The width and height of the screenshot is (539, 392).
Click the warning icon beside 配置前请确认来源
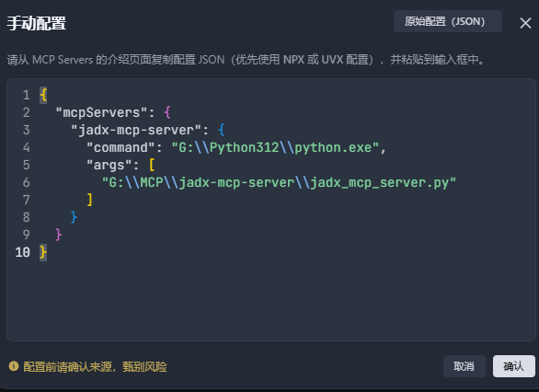[14, 366]
